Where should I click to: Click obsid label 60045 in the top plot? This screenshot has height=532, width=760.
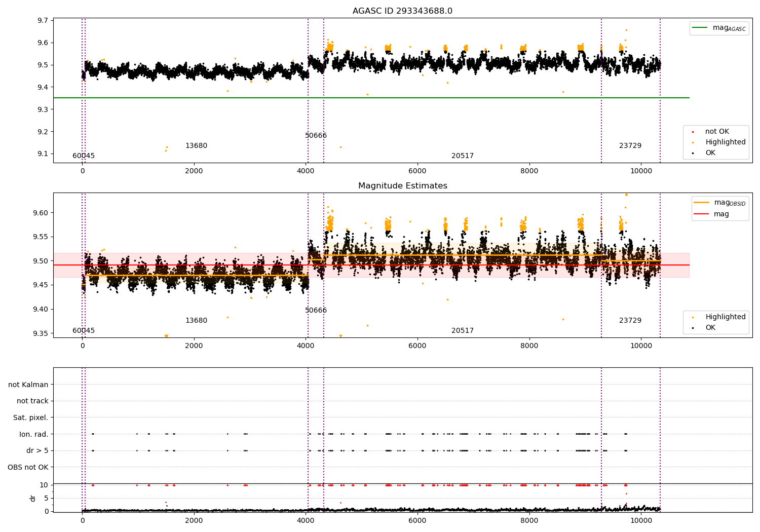[84, 156]
